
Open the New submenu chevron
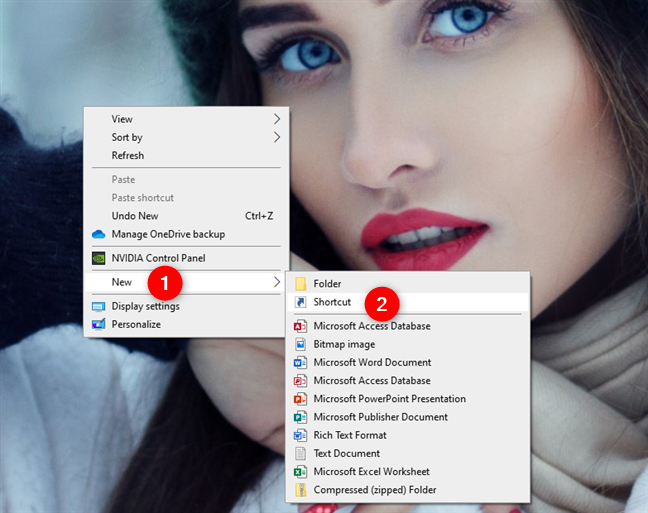[277, 282]
